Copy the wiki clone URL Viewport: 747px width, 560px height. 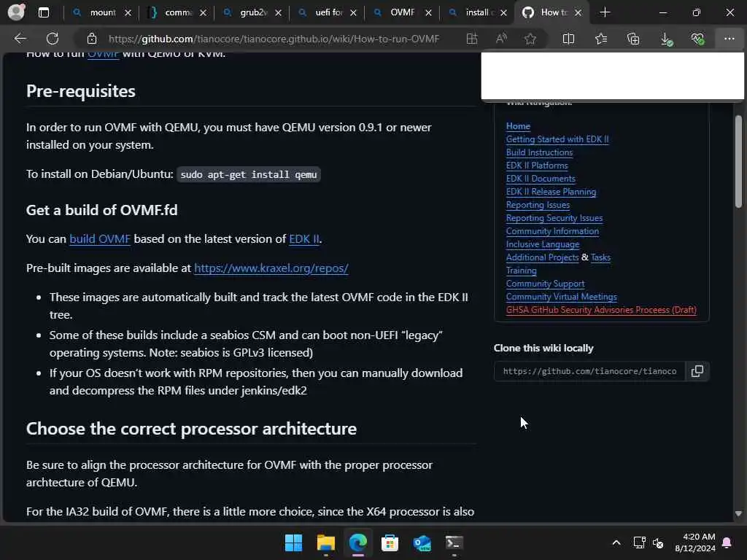pyautogui.click(x=697, y=371)
